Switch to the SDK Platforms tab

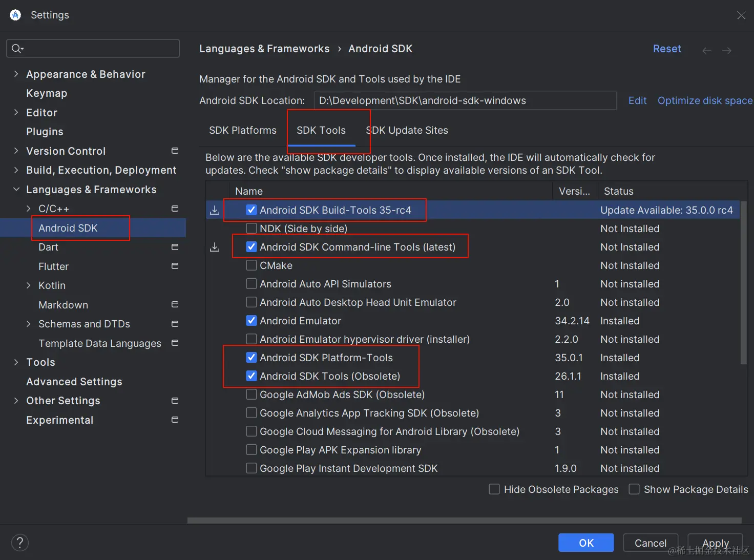pyautogui.click(x=242, y=130)
